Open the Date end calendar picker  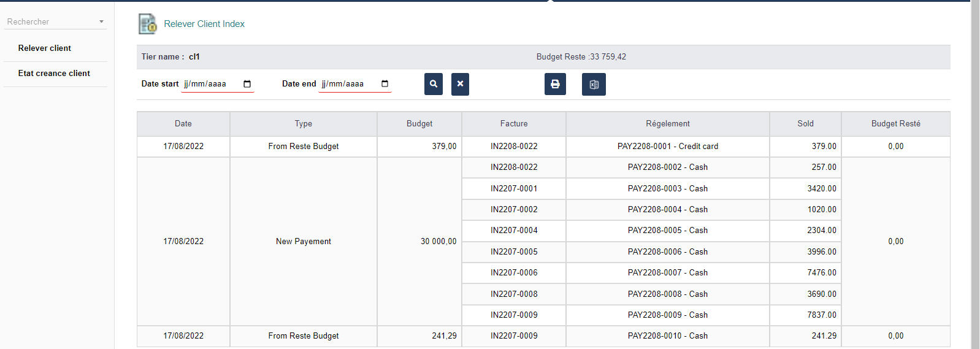tap(385, 84)
